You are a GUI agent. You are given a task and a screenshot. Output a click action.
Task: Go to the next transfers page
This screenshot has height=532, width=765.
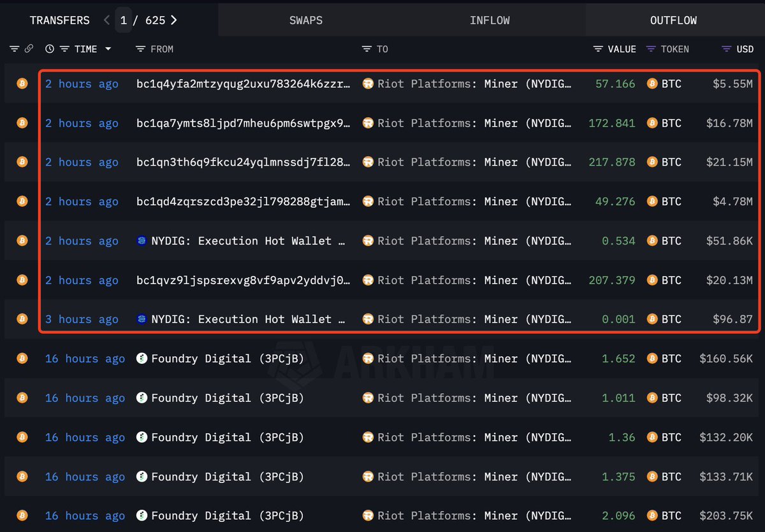point(173,20)
